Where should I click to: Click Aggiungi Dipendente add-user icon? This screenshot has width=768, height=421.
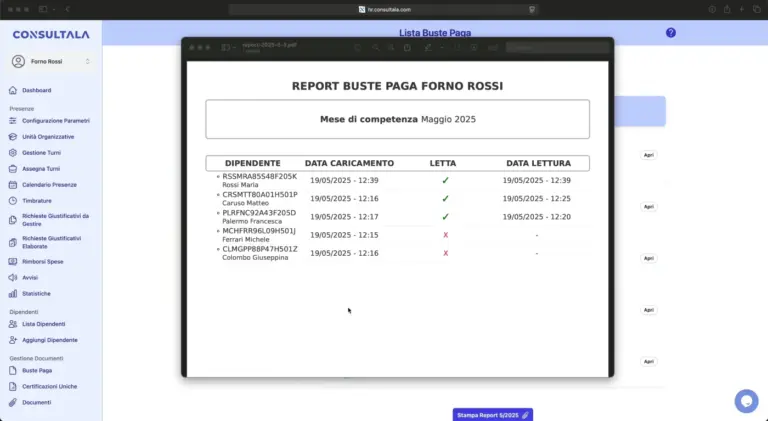pos(13,340)
